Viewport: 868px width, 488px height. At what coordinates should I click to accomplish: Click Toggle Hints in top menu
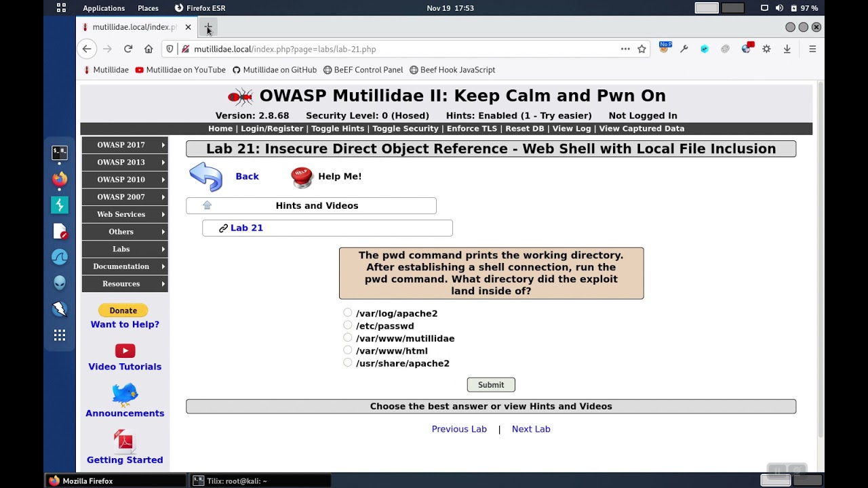(338, 128)
